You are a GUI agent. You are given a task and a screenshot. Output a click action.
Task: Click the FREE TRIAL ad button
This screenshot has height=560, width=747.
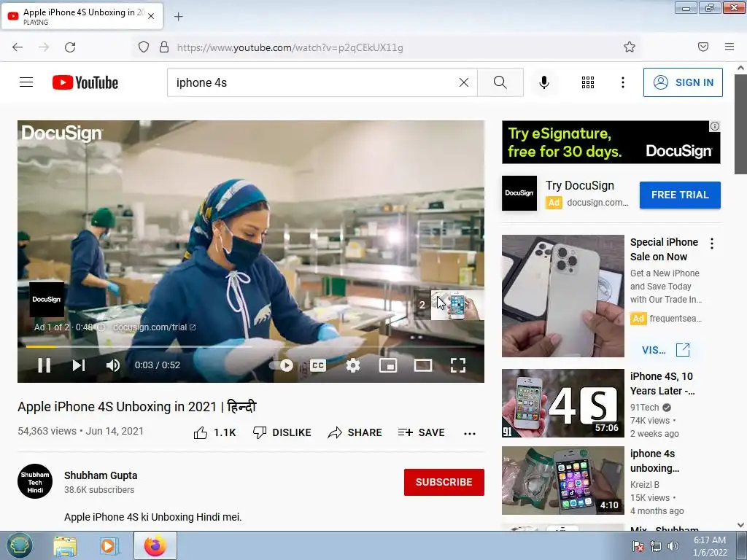click(x=680, y=195)
